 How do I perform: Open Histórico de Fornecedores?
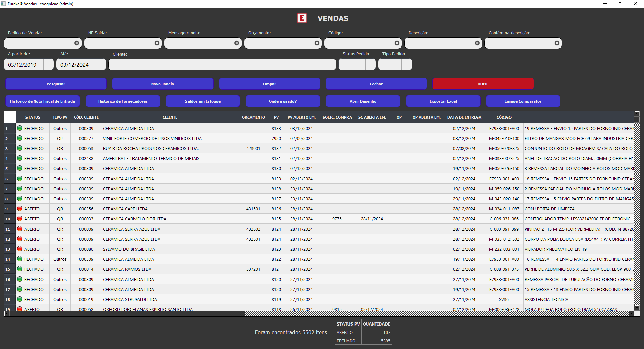point(123,101)
